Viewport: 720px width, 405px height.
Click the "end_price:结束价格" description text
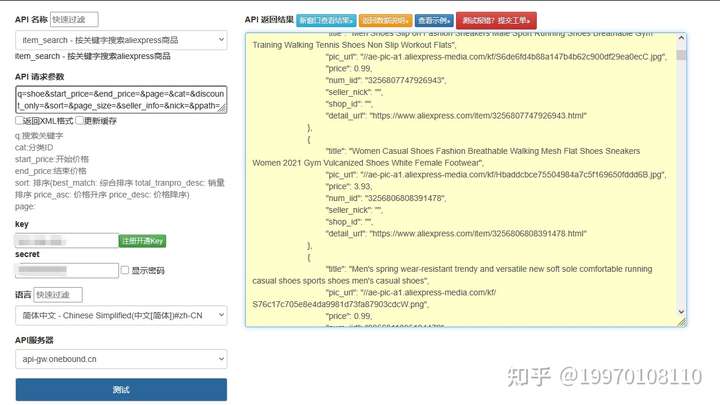click(x=51, y=171)
